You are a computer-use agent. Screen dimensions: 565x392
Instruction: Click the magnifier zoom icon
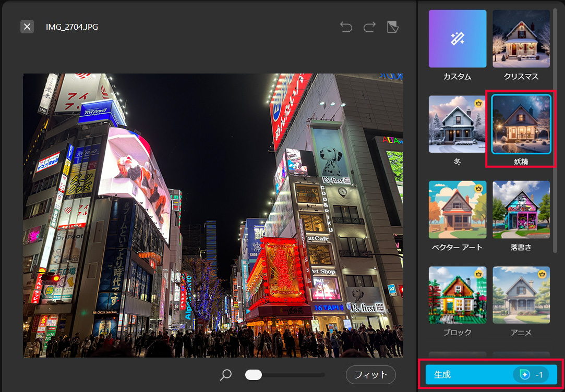[x=226, y=375]
